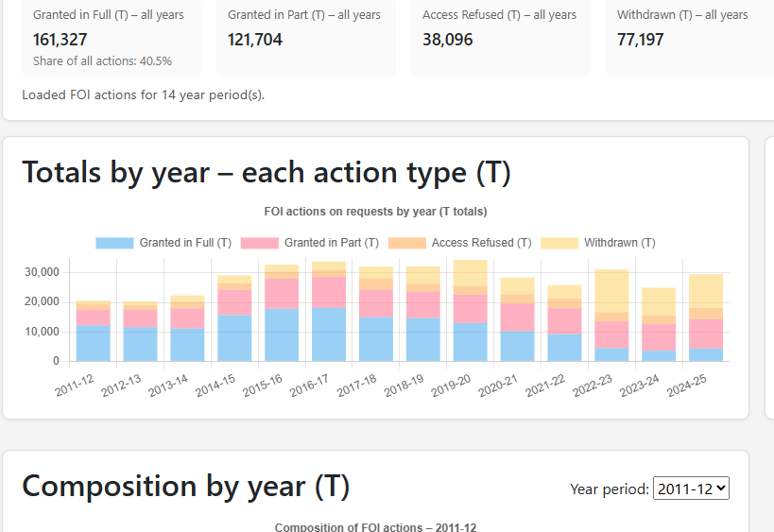Click the blue bar for 2017-18
The width and height of the screenshot is (774, 532).
pos(376,339)
